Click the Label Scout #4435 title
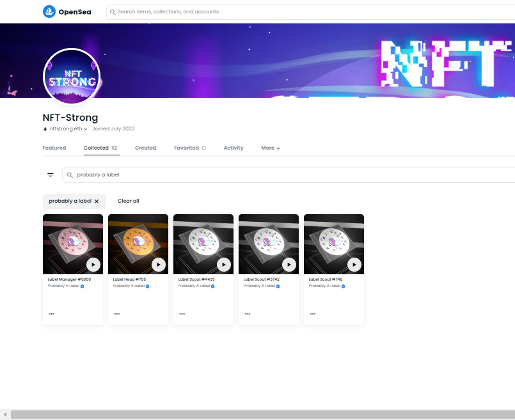The width and height of the screenshot is (515, 420). 196,279
